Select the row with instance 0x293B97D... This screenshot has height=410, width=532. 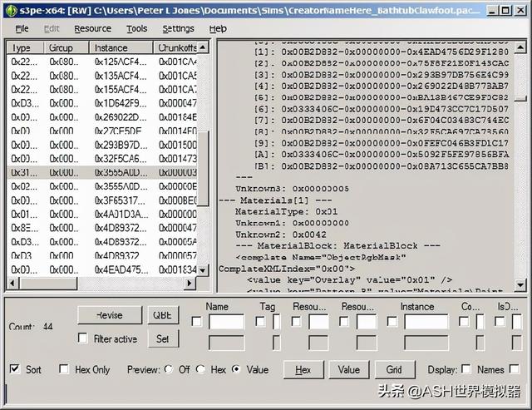click(x=101, y=145)
